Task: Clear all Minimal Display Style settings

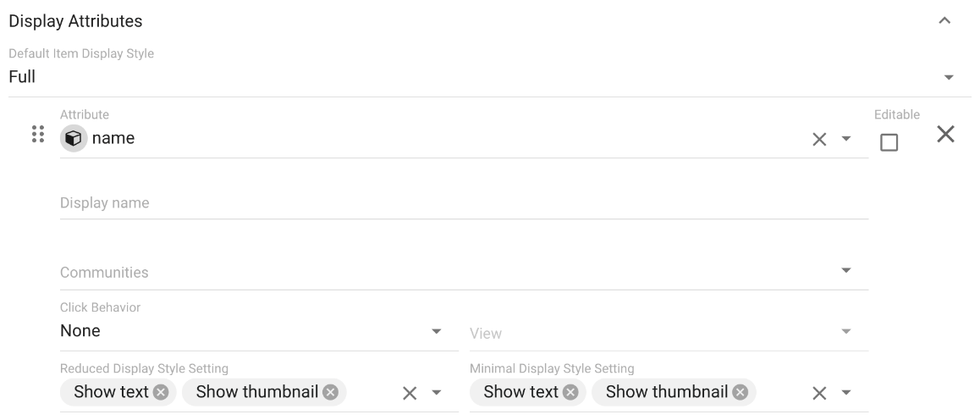Action: click(x=819, y=393)
